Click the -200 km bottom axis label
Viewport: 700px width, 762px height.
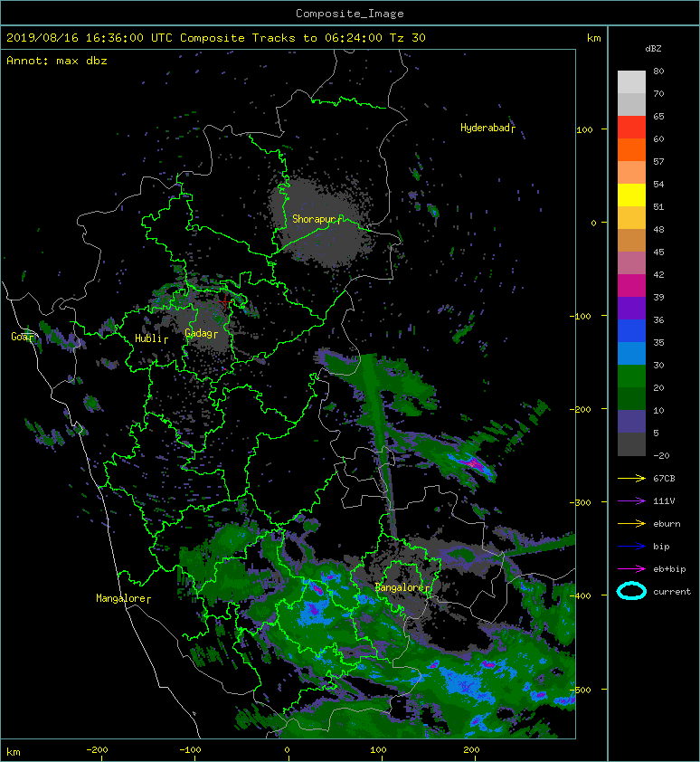97,750
